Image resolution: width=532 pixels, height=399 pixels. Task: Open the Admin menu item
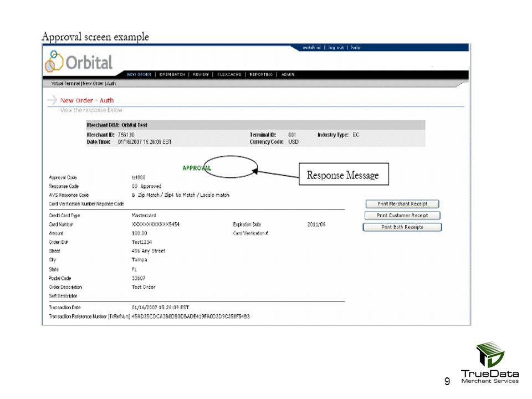click(x=288, y=74)
